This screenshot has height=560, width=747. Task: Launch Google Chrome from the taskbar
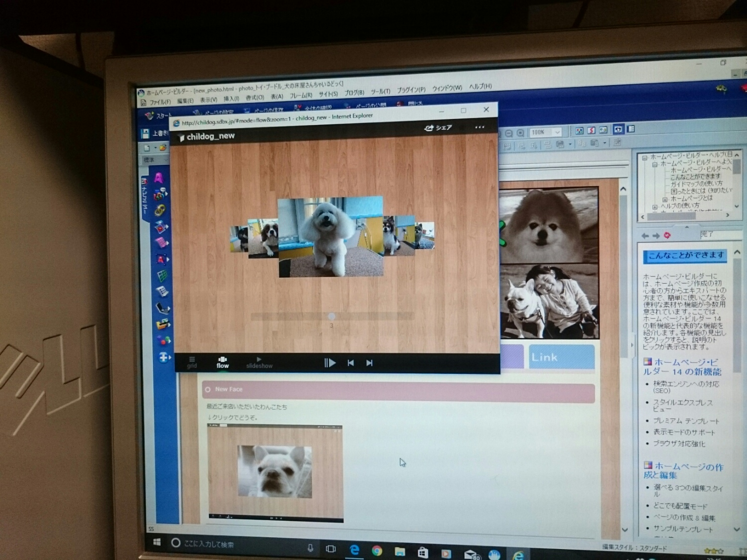pyautogui.click(x=377, y=551)
